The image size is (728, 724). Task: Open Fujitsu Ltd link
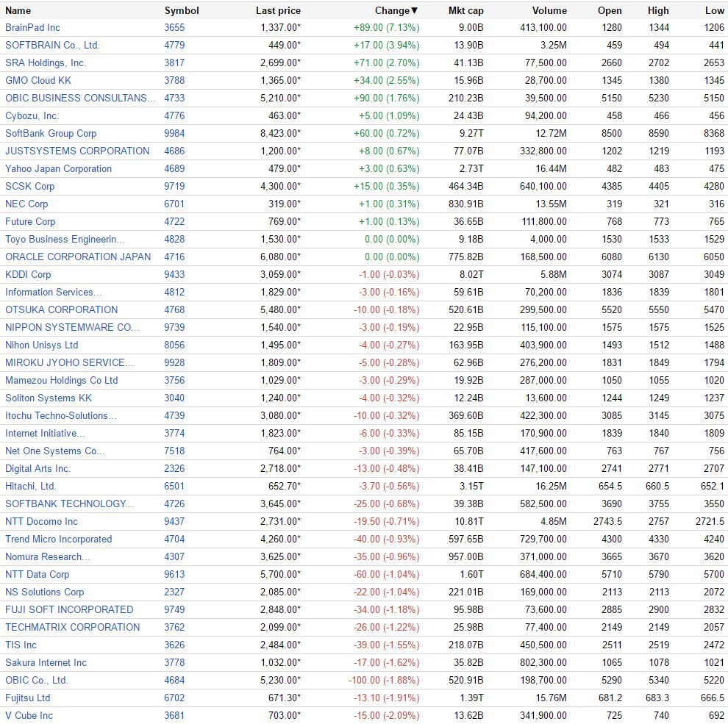pyautogui.click(x=27, y=698)
